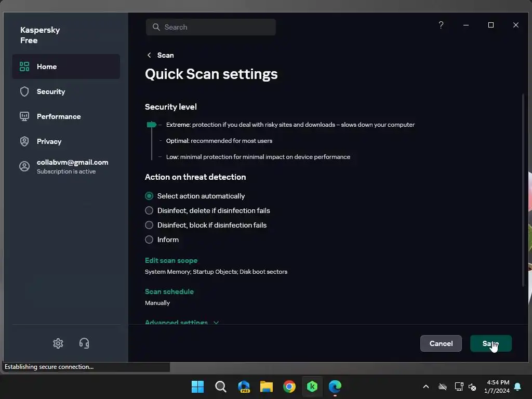
Task: Open the PRE badged taskbar app
Action: coord(244,387)
